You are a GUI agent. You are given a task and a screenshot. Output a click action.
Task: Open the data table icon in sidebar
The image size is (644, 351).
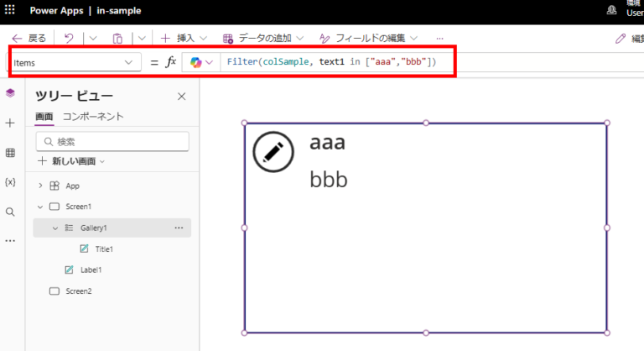[10, 153]
